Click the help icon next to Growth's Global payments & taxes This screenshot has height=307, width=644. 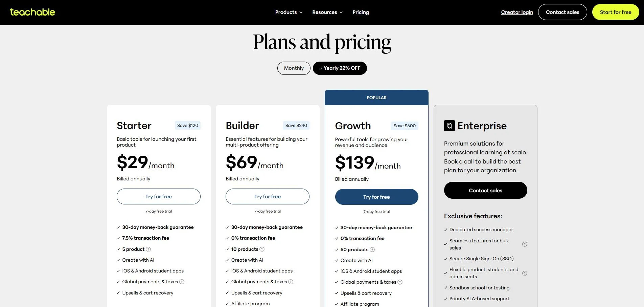tap(400, 282)
